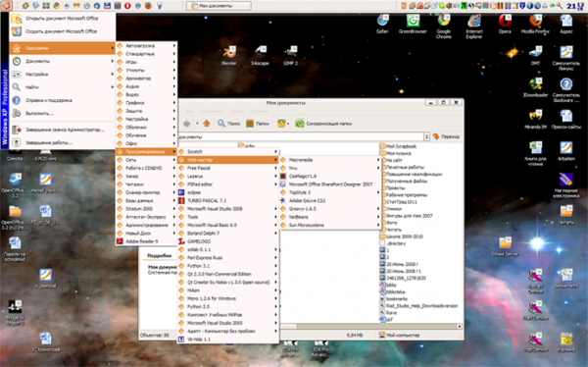Screen dimensions: 588x367
Task: Open the Arbeiten desktop shortcut
Action: coord(566,151)
